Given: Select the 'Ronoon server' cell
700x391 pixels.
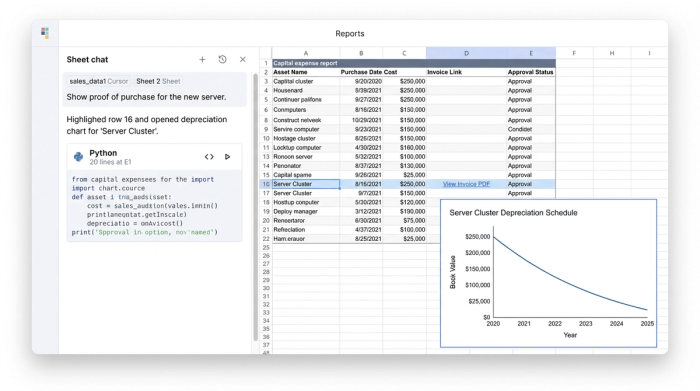Looking at the screenshot, I should coord(306,157).
